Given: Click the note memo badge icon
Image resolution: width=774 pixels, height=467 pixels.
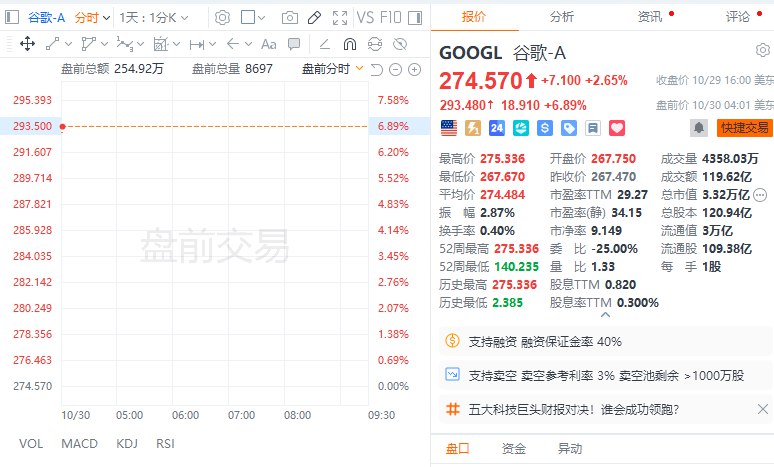Looking at the screenshot, I should (x=592, y=128).
